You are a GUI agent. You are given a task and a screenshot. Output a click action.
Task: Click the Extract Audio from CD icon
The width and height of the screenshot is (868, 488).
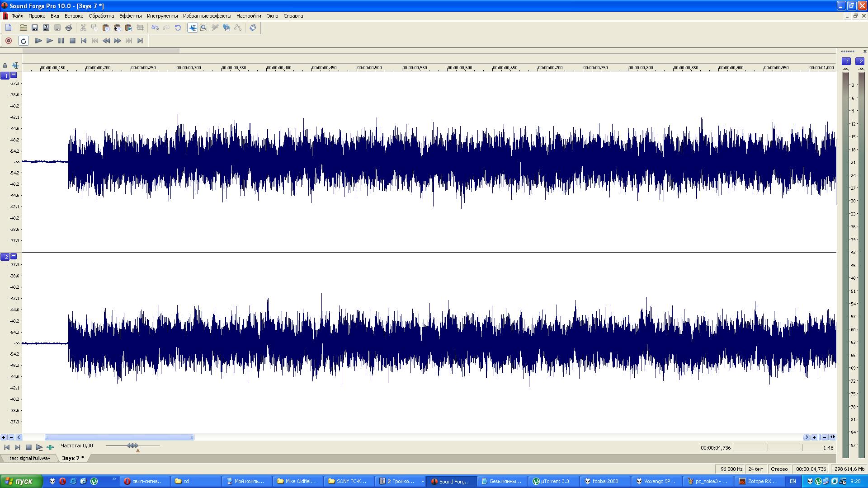tap(69, 28)
